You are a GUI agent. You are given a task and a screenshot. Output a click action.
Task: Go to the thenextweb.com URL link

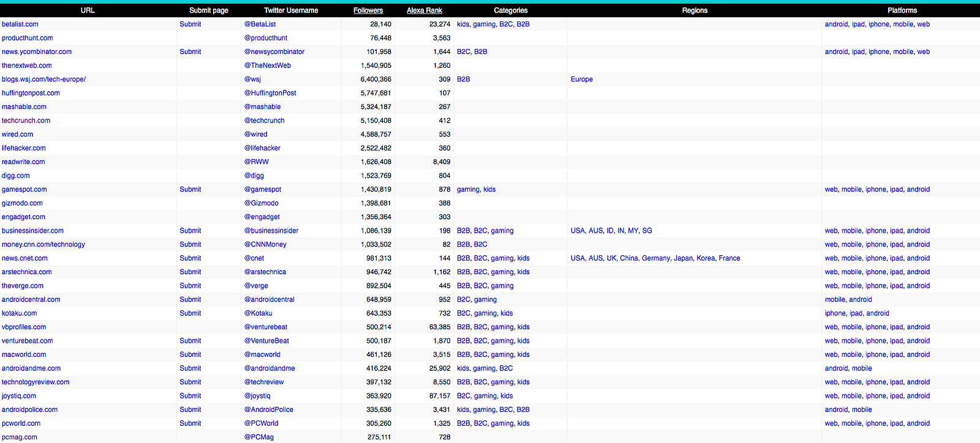(x=27, y=65)
